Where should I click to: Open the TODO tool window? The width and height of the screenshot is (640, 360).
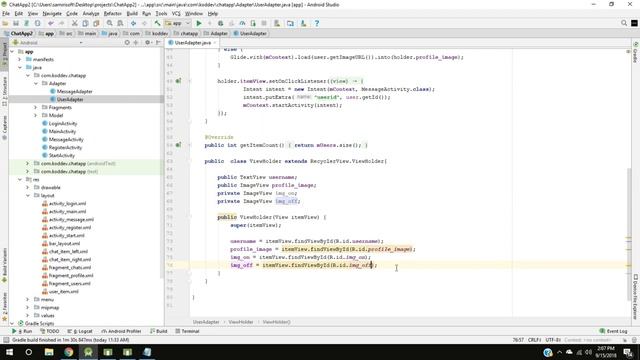coord(50,331)
